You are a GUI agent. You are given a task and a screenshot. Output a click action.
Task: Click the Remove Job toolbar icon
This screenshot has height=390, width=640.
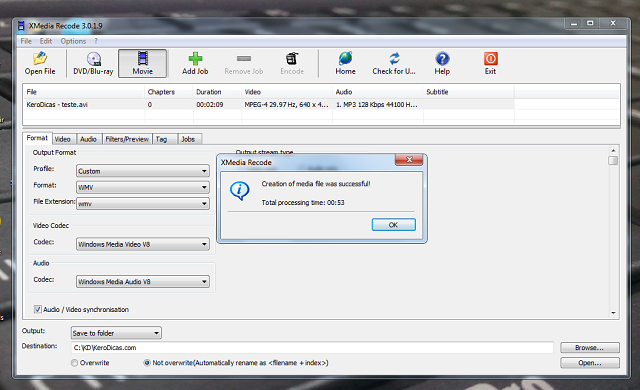(244, 59)
